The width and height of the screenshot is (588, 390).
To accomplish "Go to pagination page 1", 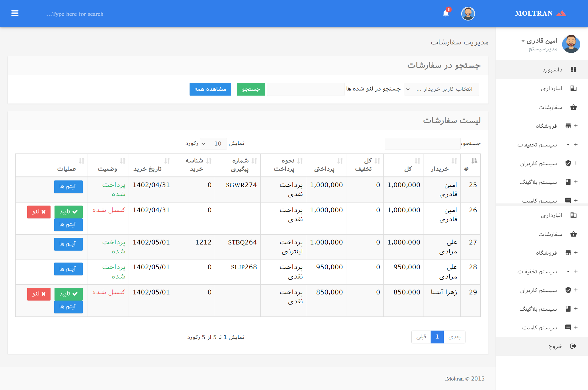I will pyautogui.click(x=437, y=337).
